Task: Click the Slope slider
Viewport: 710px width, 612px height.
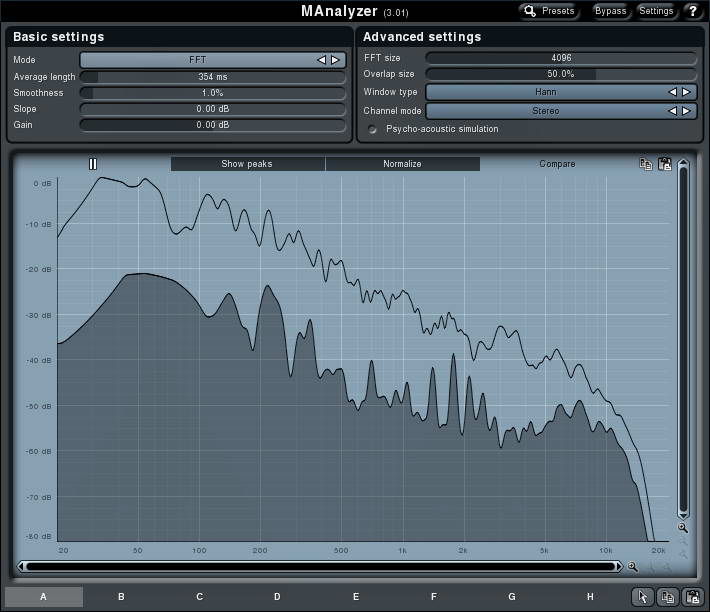Action: [x=213, y=109]
